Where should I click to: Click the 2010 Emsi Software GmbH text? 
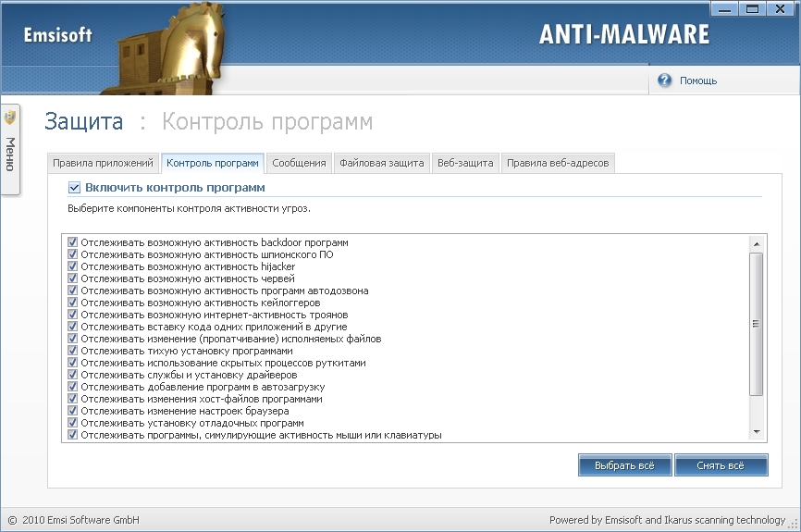(80, 520)
